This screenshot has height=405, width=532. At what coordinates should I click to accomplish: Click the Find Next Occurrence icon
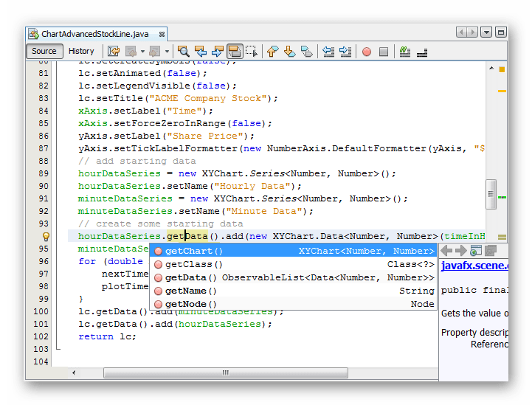click(x=217, y=52)
